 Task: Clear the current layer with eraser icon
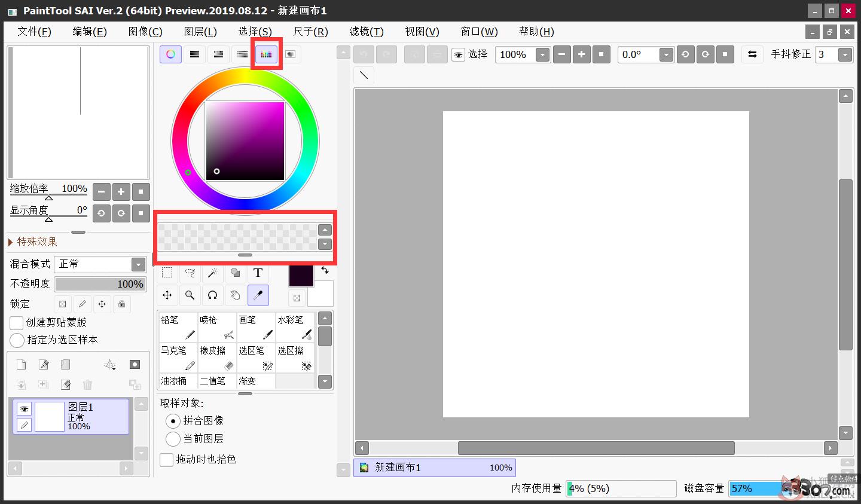(65, 384)
